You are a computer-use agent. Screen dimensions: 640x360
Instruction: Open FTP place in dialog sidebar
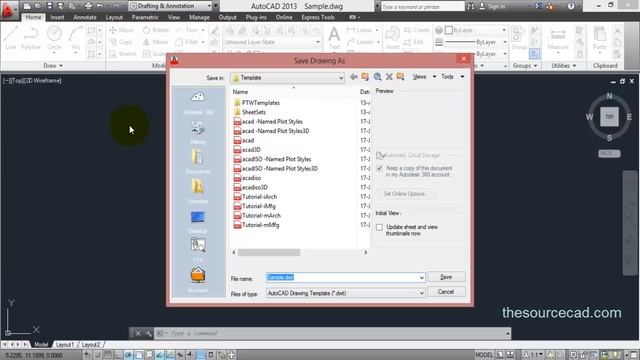pyautogui.click(x=198, y=250)
